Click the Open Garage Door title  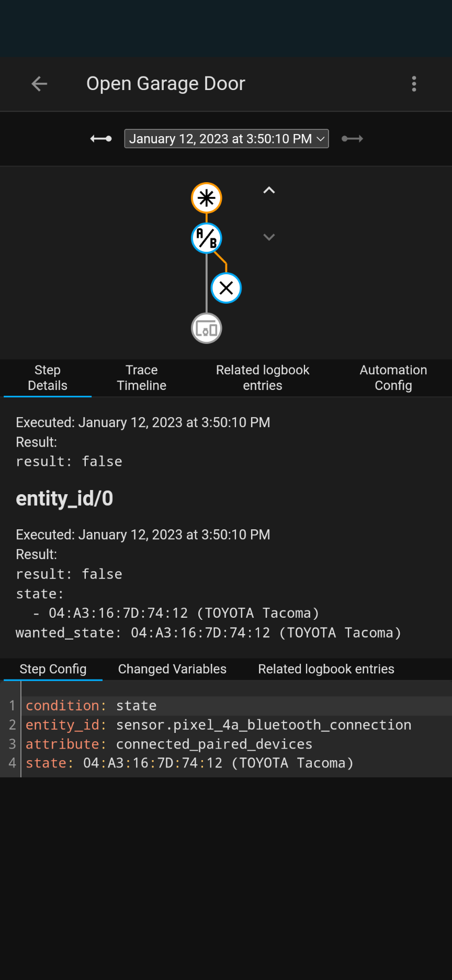pos(166,84)
